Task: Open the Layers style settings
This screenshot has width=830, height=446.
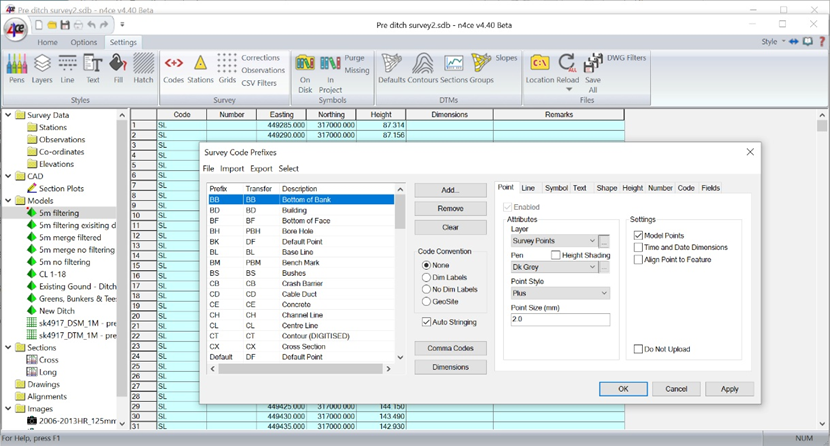Action: tap(42, 69)
